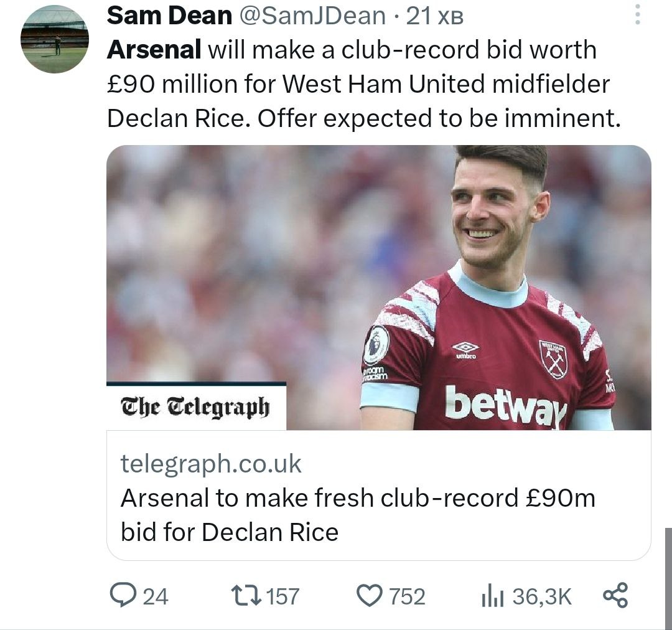This screenshot has width=672, height=630.
Task: Click the 21 хв timestamp
Action: tap(435, 17)
